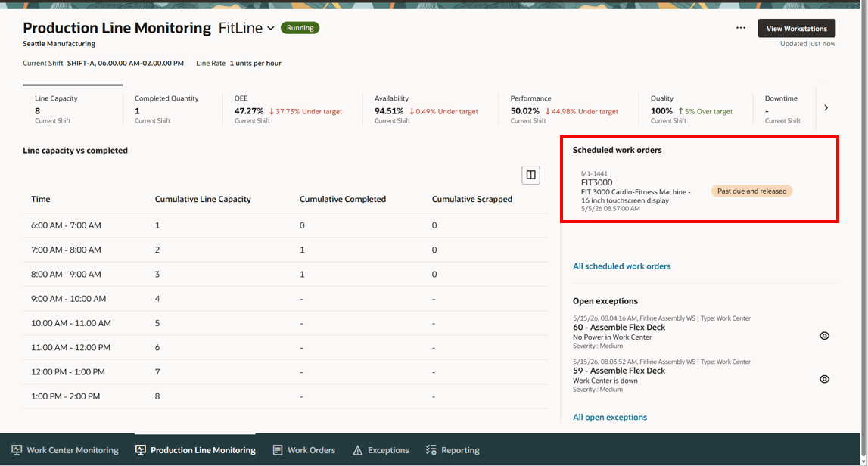This screenshot has width=868, height=466.
Task: Switch to Work Center Monitoring tab
Action: point(65,450)
